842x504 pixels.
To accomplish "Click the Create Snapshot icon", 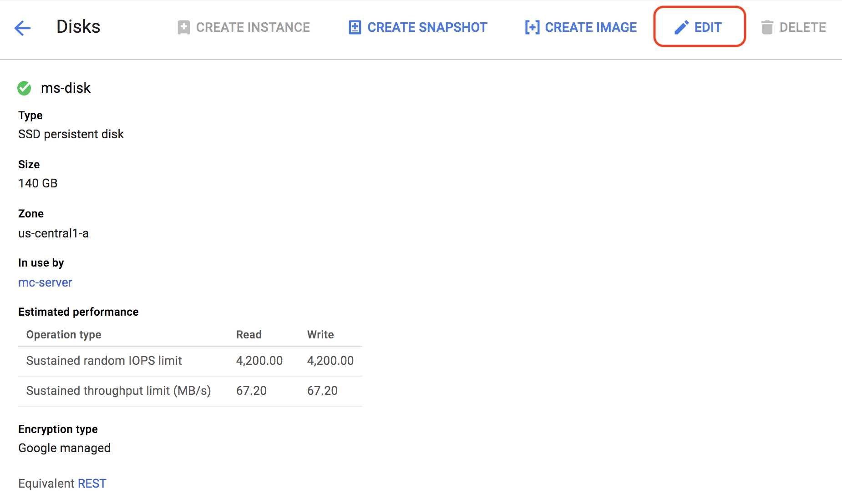I will pos(355,27).
